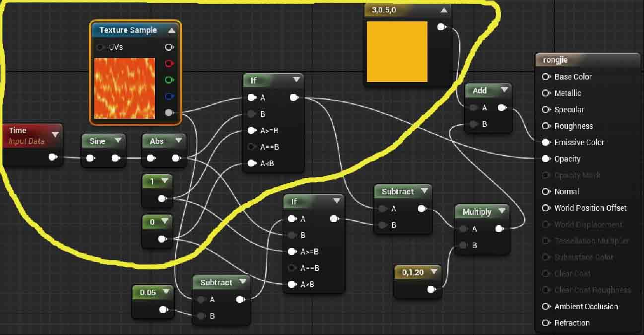Select the fire texture preview thumbnail

point(125,88)
